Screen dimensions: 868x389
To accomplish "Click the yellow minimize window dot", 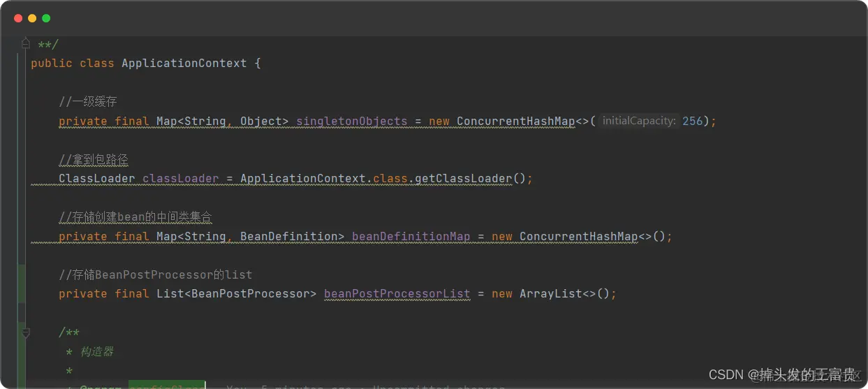I will click(32, 18).
